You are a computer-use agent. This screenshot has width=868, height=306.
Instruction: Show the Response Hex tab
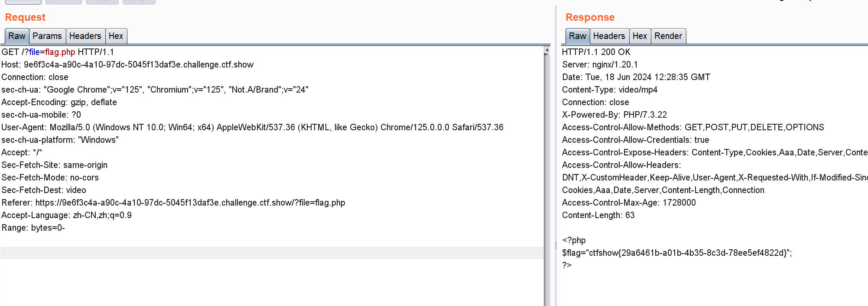640,36
